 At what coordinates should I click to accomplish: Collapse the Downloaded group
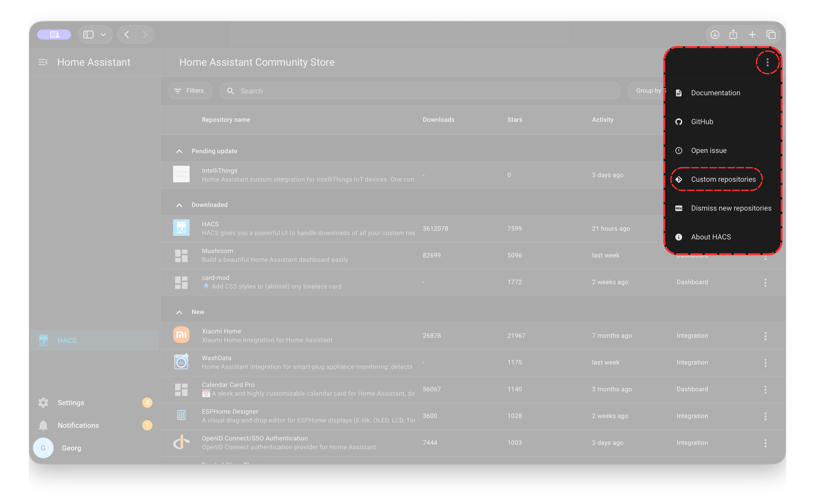179,205
